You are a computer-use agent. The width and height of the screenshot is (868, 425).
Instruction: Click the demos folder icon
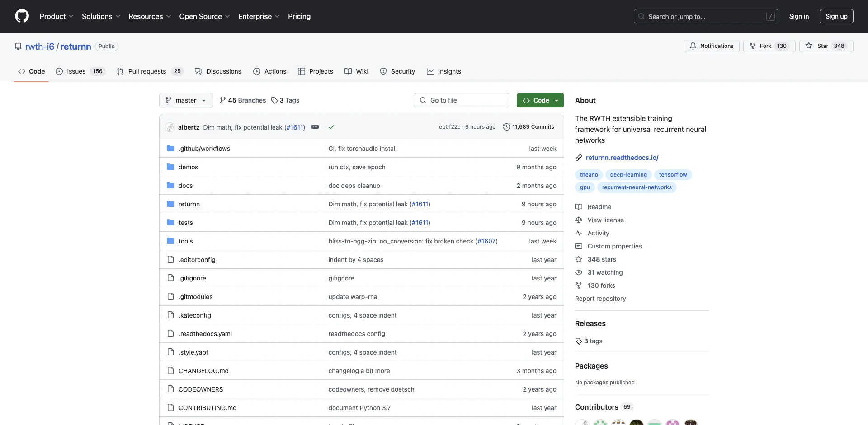tap(170, 167)
